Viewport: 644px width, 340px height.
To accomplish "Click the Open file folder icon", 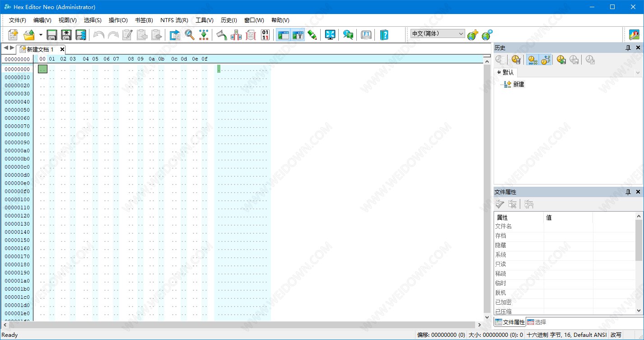I will (x=29, y=35).
